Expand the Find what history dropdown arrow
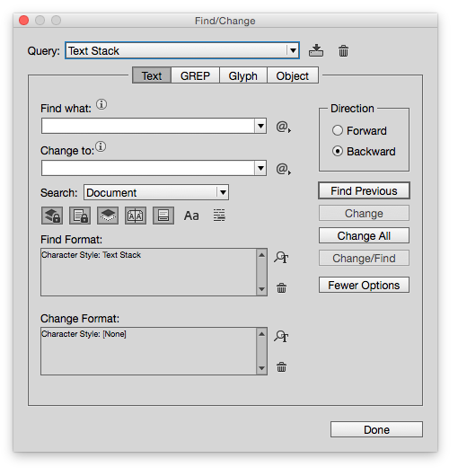 [260, 126]
